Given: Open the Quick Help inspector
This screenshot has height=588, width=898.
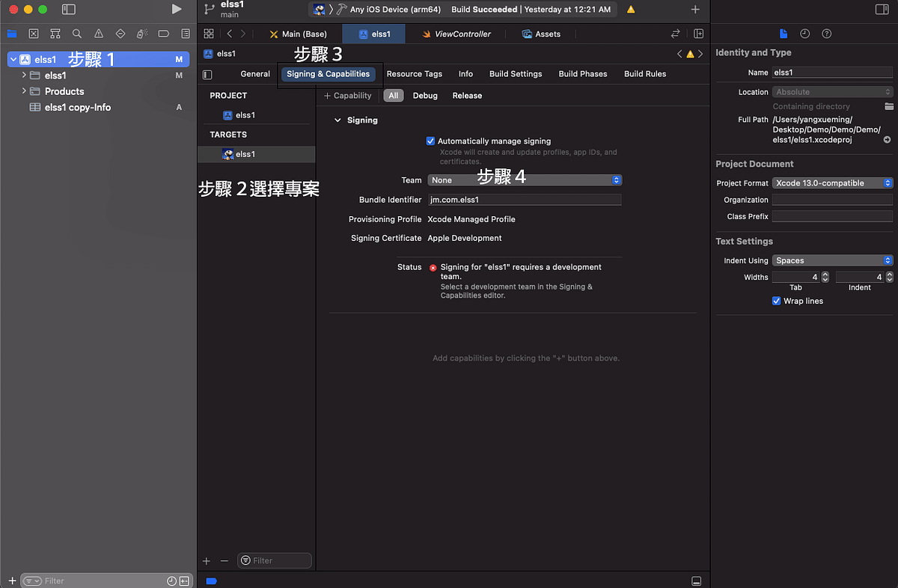Looking at the screenshot, I should 825,33.
